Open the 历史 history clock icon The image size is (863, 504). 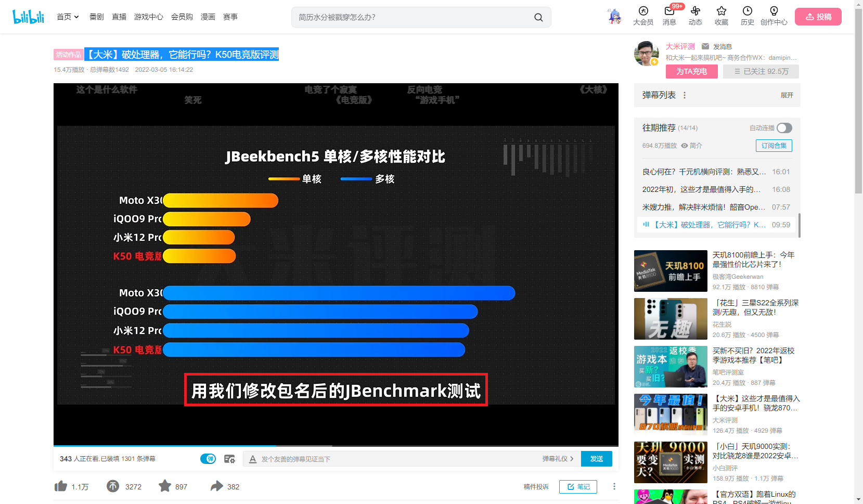click(748, 16)
